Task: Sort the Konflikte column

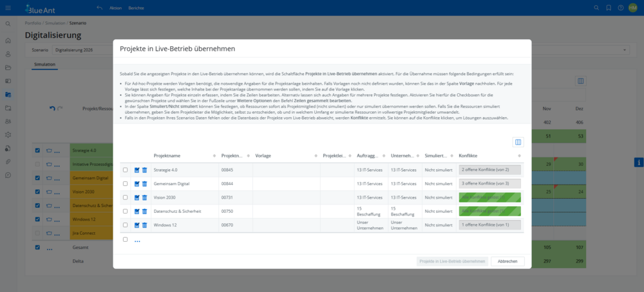Action: click(x=519, y=156)
